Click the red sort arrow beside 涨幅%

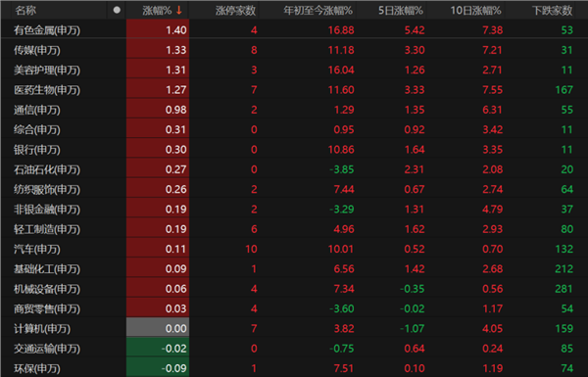point(179,11)
